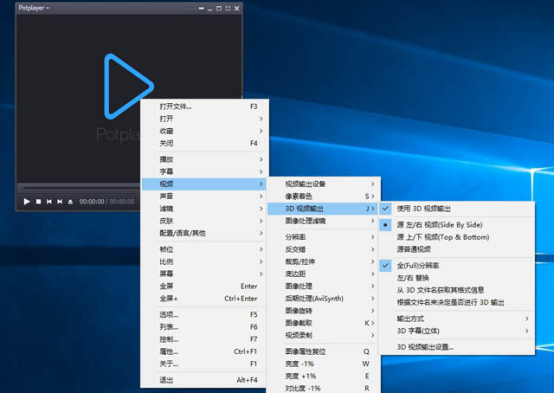Choose '亮度 +1%' E menu item
The image size is (554, 393).
[323, 376]
